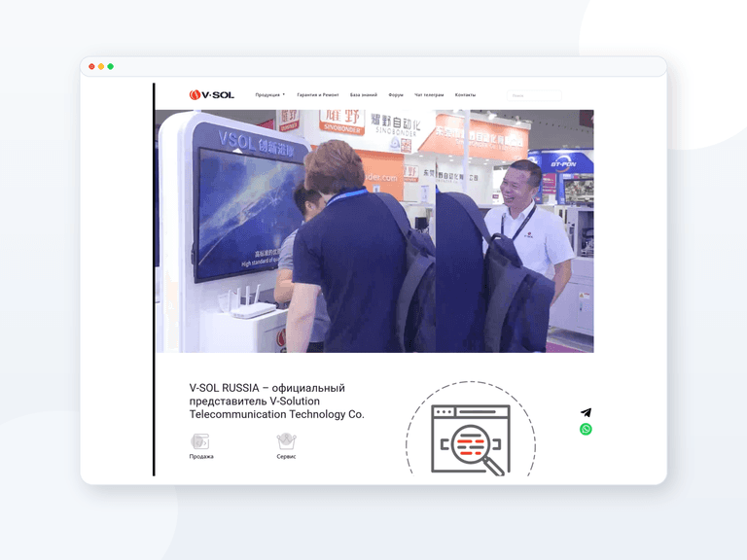Click the yellow minimize window dot
Screen dimensions: 747x560
(x=101, y=67)
